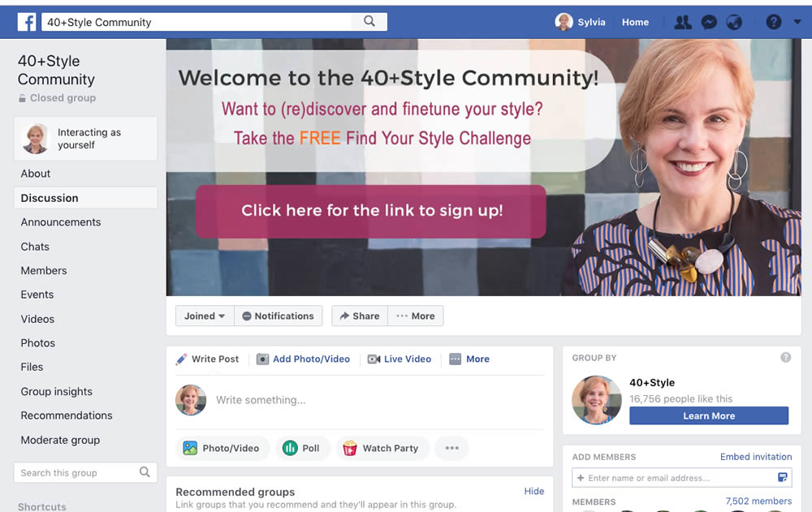812x512 pixels.
Task: Select the Write Post tab
Action: [x=208, y=359]
